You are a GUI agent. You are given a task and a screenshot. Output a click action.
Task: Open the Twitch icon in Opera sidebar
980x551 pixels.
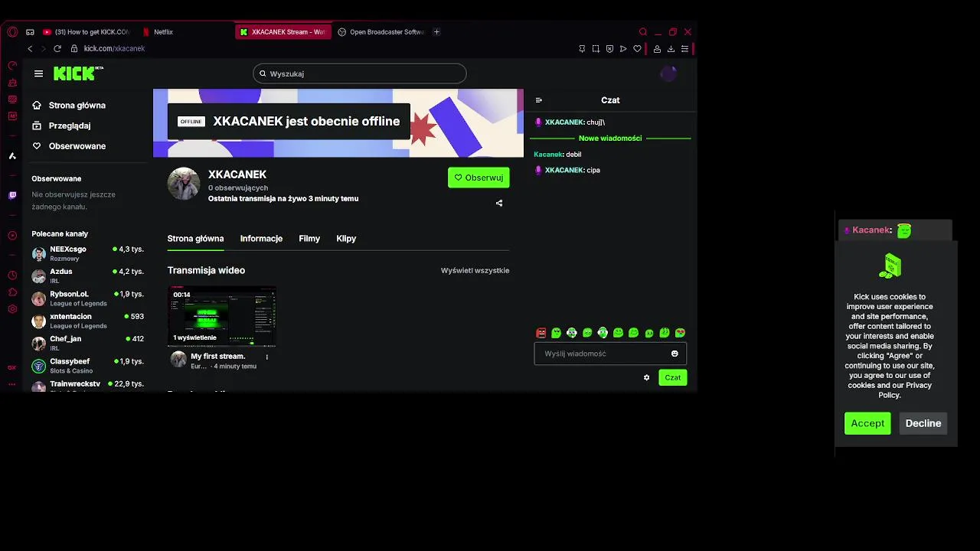pyautogui.click(x=12, y=196)
